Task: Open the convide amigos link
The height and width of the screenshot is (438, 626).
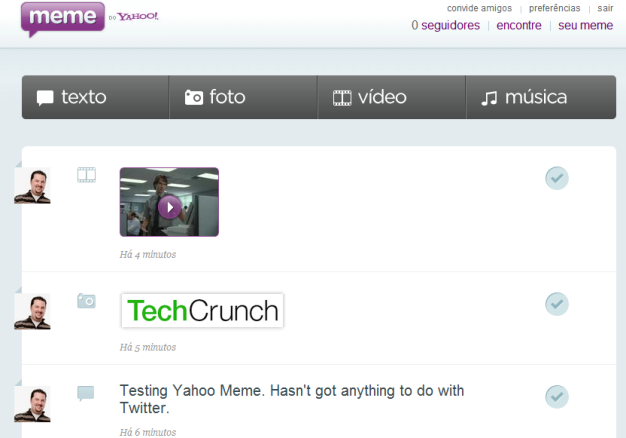Action: (x=479, y=8)
